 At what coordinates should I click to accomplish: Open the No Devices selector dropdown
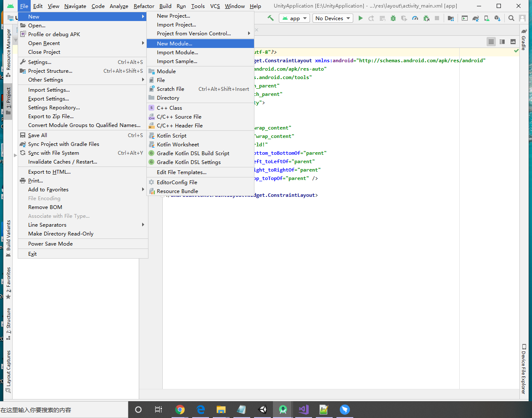[333, 18]
